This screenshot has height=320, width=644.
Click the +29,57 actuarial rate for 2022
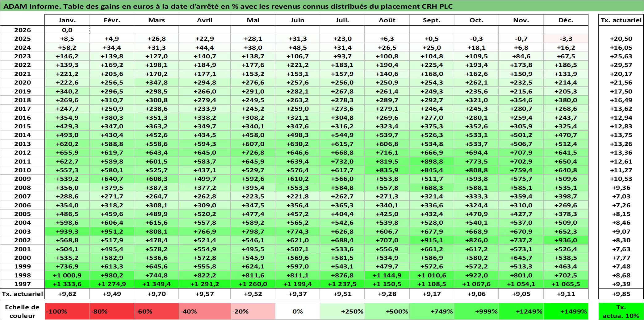pos(621,65)
